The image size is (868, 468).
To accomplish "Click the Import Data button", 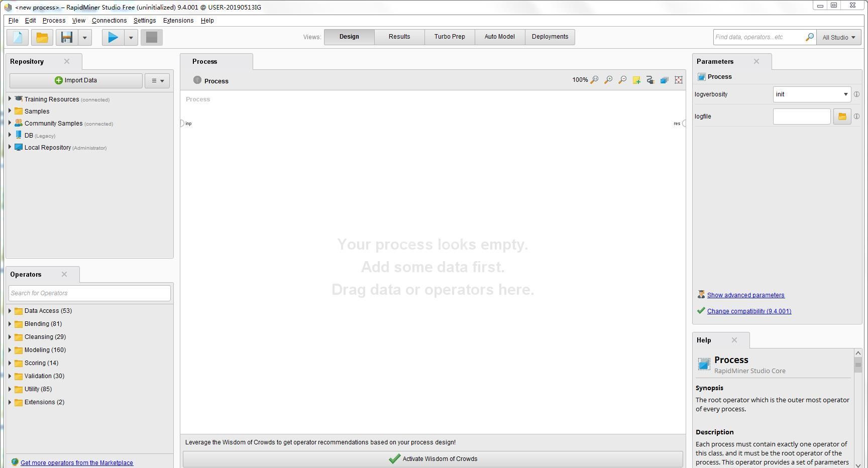I will click(x=76, y=80).
